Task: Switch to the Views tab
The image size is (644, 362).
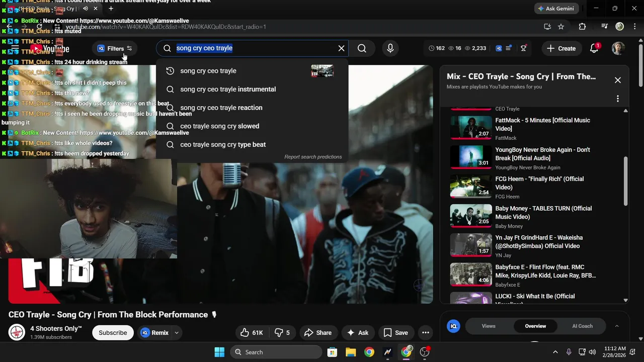Action: [x=489, y=326]
